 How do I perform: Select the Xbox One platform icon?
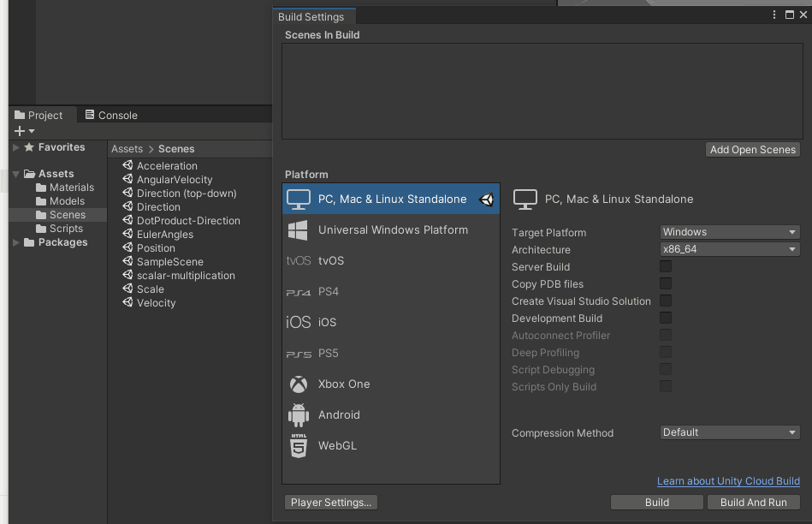click(x=298, y=384)
